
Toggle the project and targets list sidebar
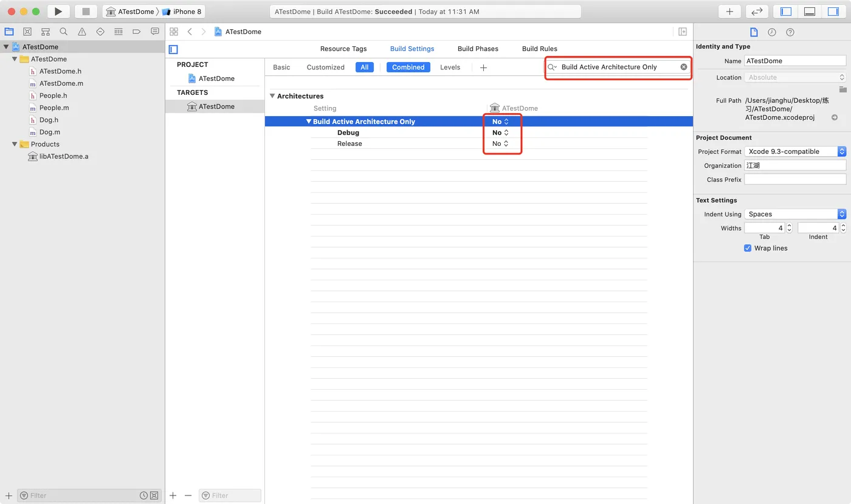coord(174,49)
